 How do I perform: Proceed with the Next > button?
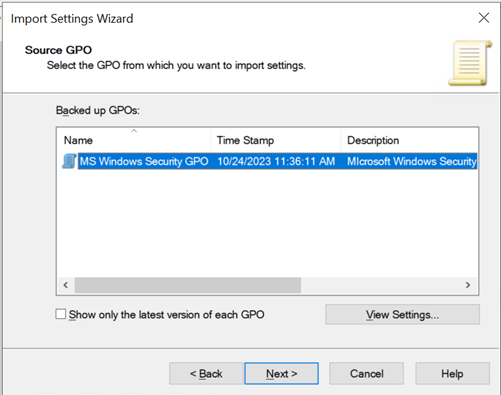(282, 374)
